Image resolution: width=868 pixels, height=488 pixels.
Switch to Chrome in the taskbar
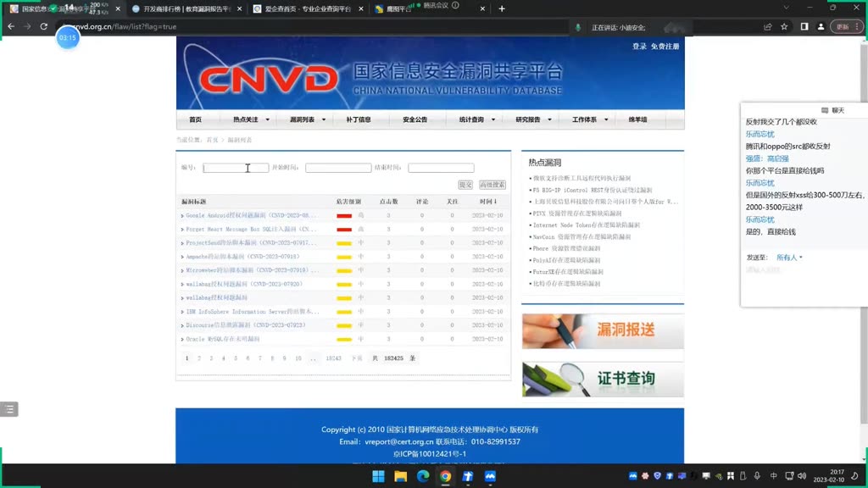tap(445, 476)
